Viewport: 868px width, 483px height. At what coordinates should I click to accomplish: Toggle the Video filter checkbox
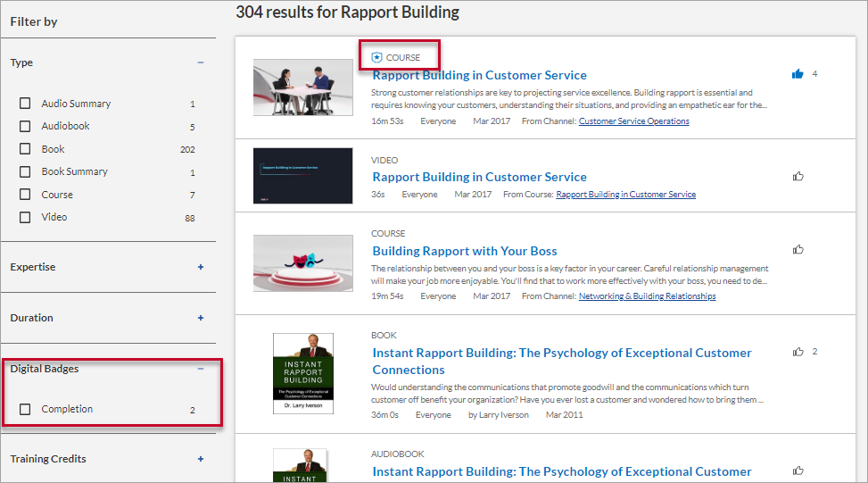point(25,217)
